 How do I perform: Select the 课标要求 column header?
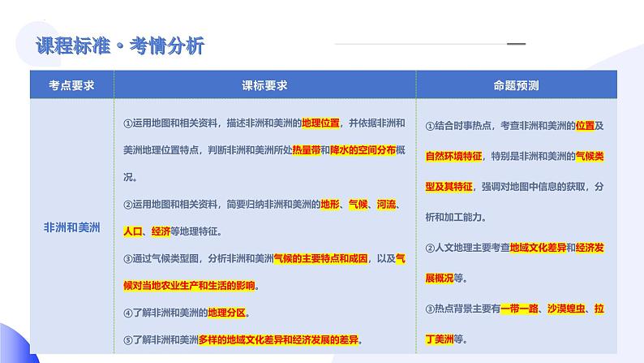pyautogui.click(x=264, y=85)
